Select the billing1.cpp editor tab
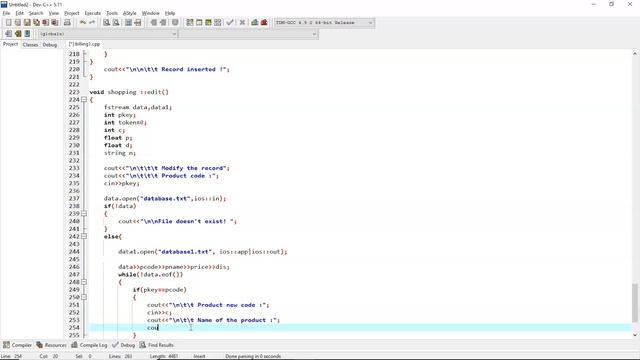The width and height of the screenshot is (640, 360). pyautogui.click(x=84, y=44)
